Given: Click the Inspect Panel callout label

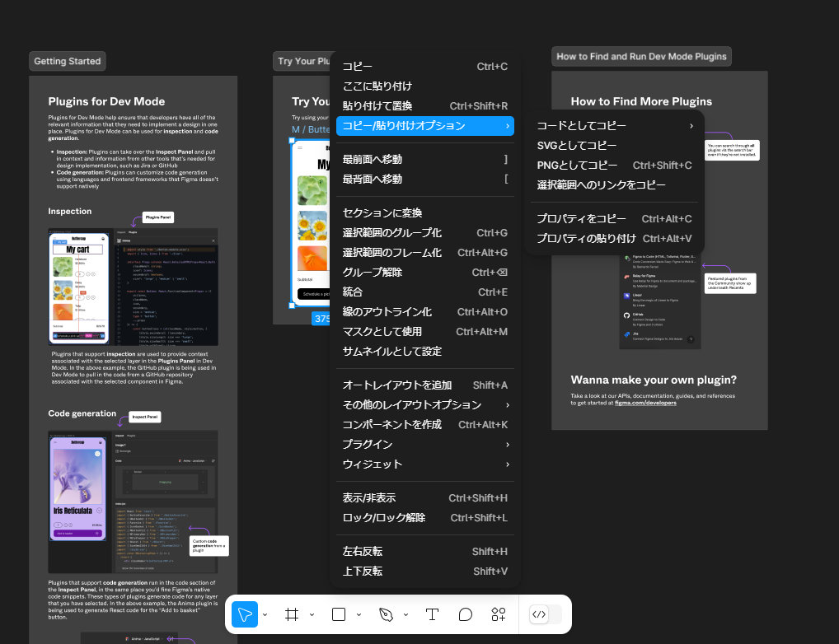Looking at the screenshot, I should point(145,417).
